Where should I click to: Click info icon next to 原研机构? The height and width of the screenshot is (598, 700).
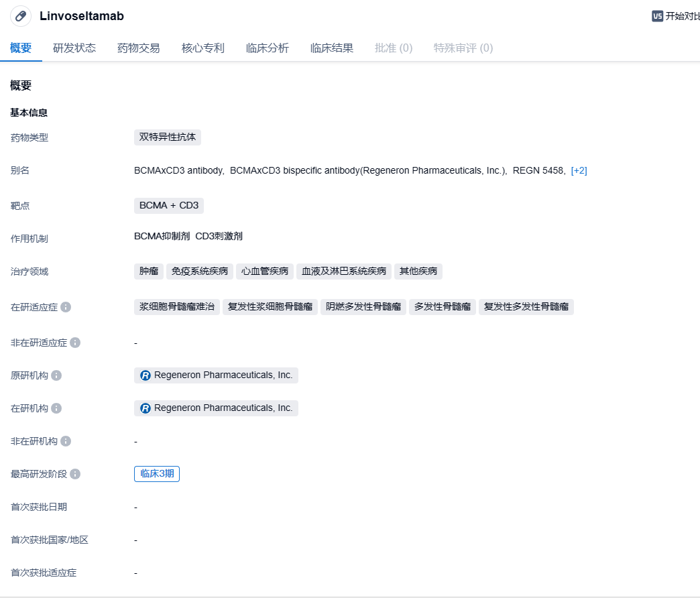click(x=56, y=375)
